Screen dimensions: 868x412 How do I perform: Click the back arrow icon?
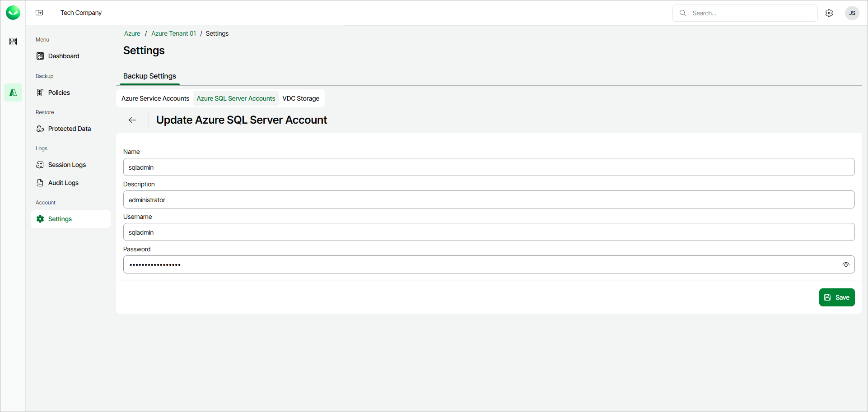point(132,120)
